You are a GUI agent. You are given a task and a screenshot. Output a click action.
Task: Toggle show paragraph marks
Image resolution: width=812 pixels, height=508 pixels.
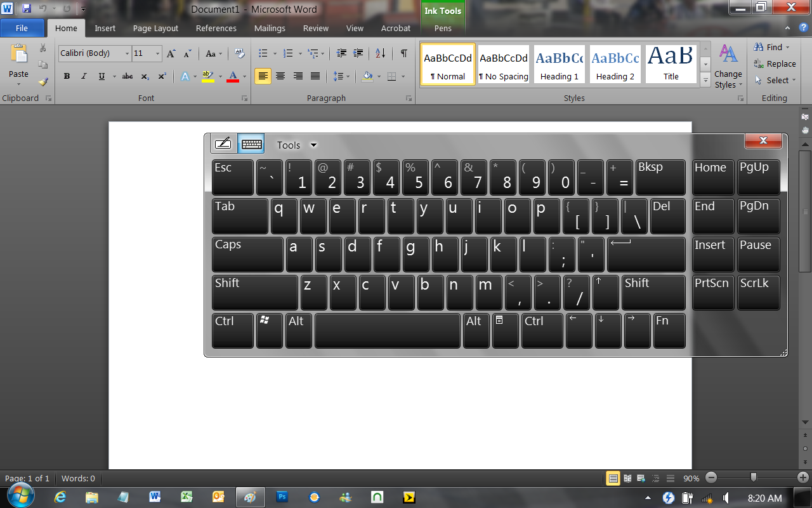(x=403, y=53)
